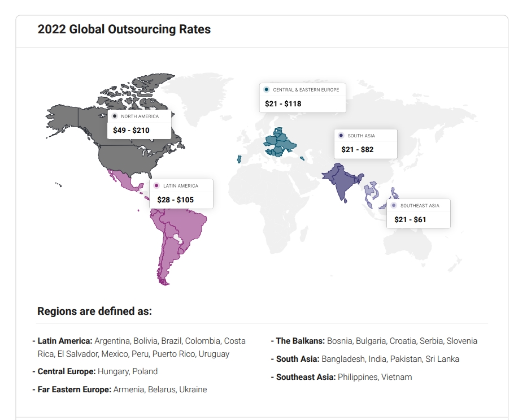Click the Latin America pink dot marker

pyautogui.click(x=156, y=185)
